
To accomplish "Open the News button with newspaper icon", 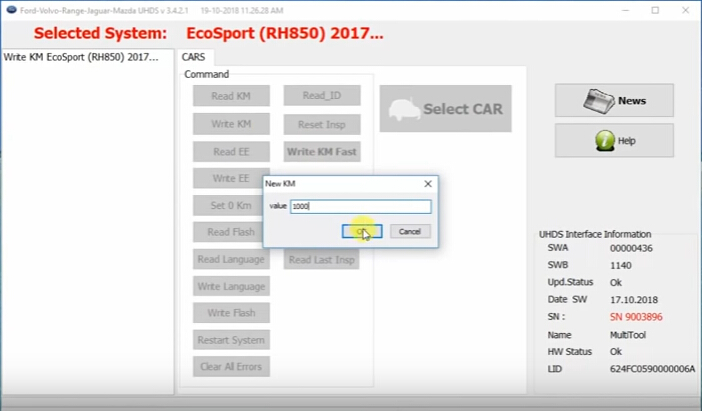I will (614, 100).
